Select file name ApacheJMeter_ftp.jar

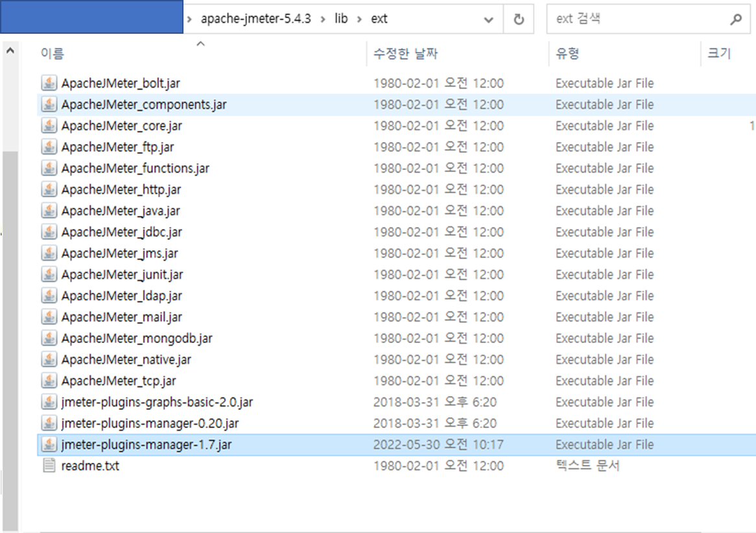click(117, 147)
